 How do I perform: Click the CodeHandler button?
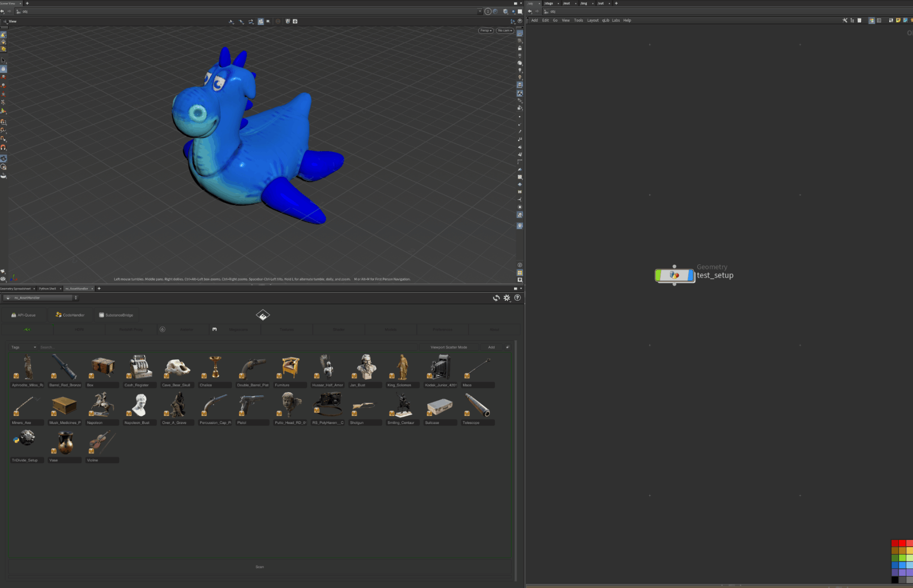(x=70, y=315)
